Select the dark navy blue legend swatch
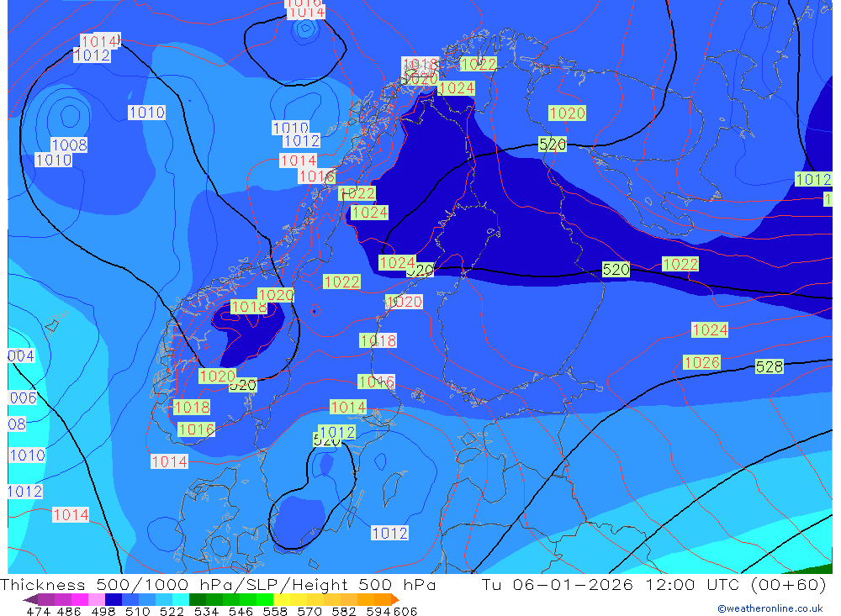 pos(114,599)
